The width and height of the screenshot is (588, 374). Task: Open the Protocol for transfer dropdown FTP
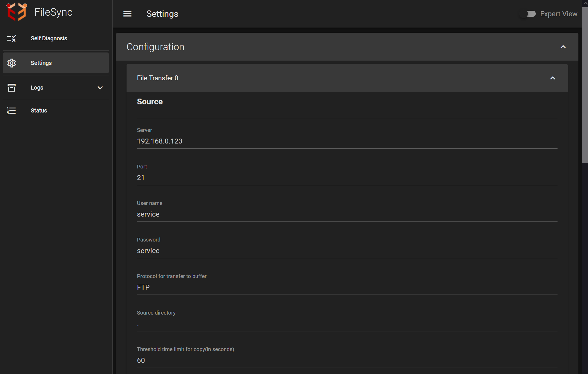(x=347, y=287)
